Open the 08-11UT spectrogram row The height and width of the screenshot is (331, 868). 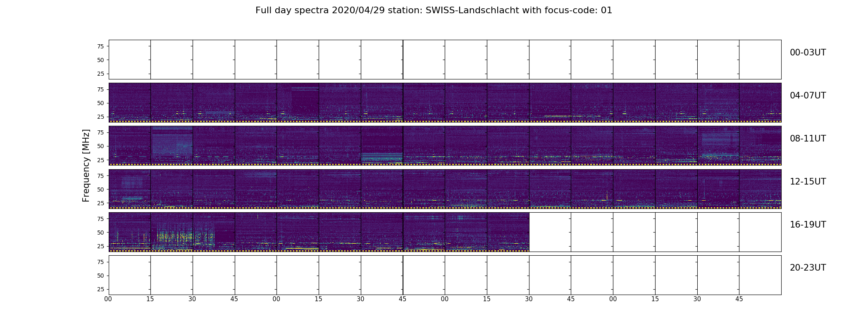(445, 146)
